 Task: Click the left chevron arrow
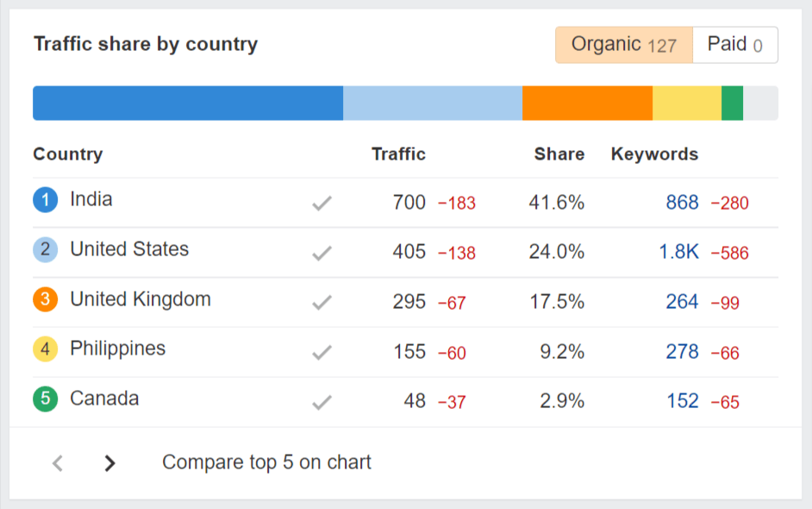57,462
